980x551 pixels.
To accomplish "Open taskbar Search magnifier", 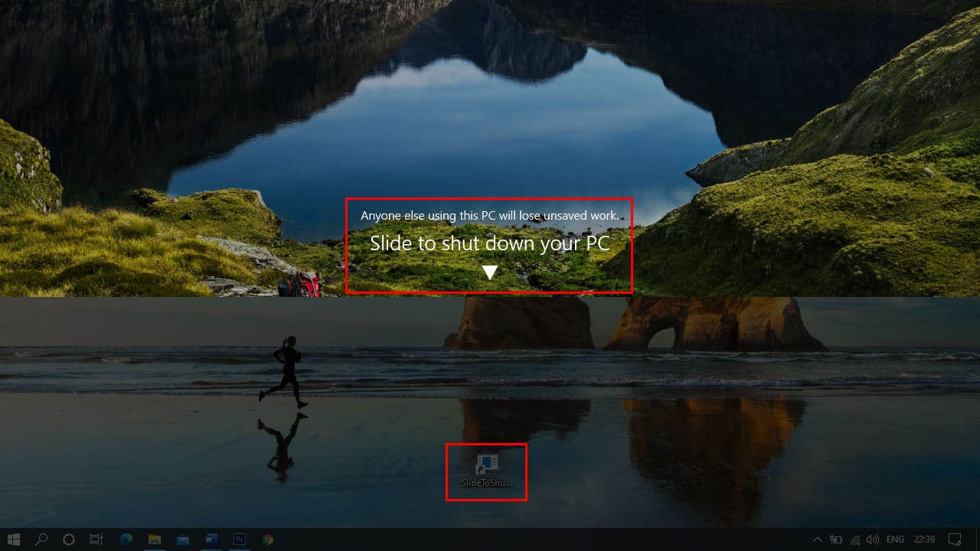I will click(41, 540).
